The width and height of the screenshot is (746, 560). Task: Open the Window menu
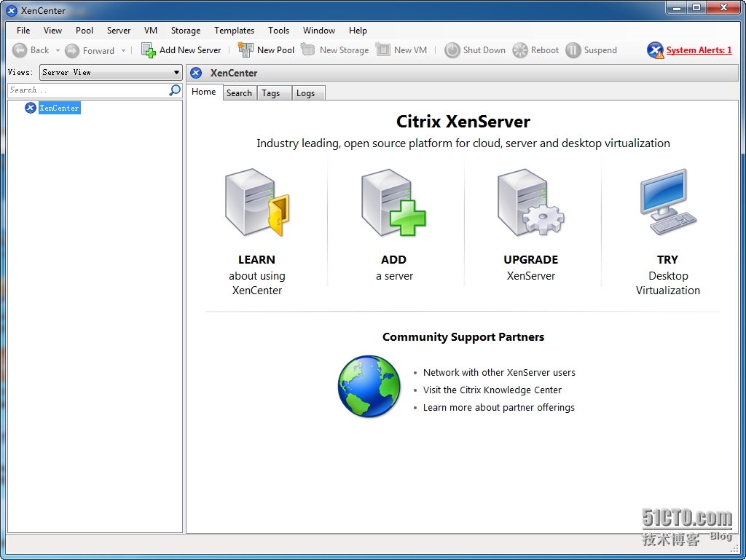(319, 31)
